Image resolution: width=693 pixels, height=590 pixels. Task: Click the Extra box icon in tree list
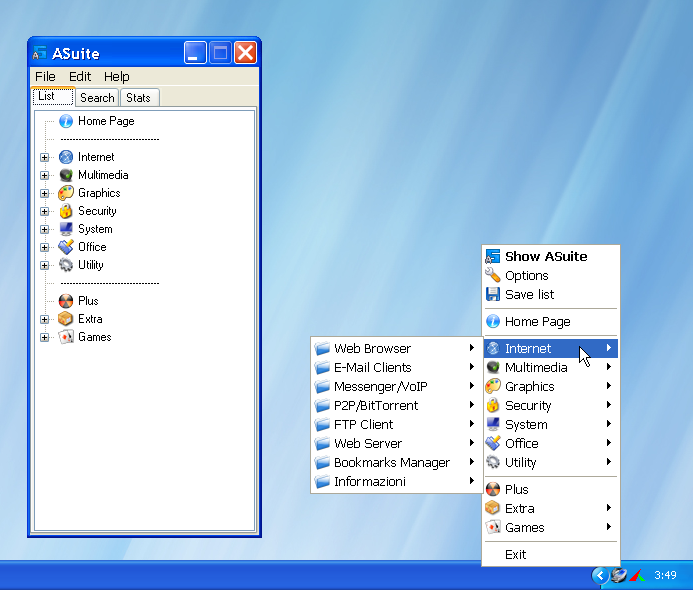[x=66, y=319]
